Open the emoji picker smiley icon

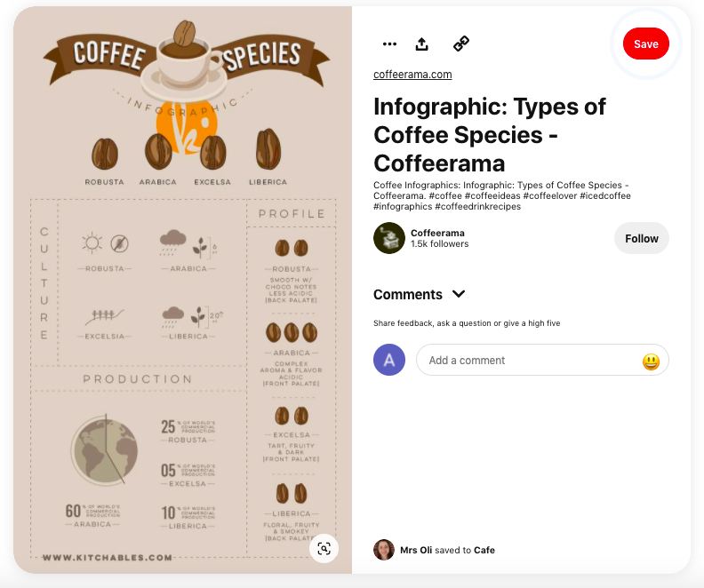pos(651,362)
